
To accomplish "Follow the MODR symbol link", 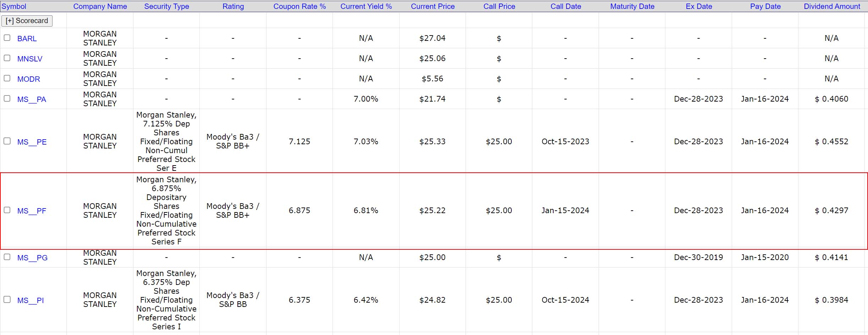I will pos(29,79).
